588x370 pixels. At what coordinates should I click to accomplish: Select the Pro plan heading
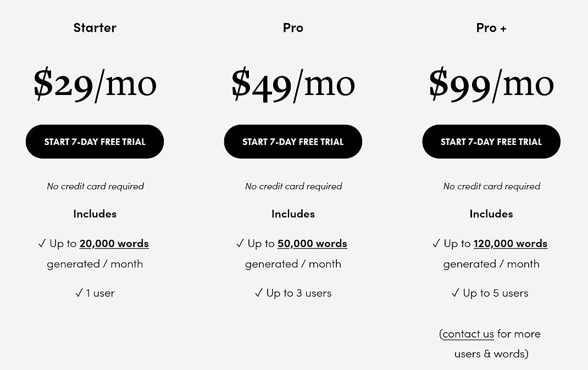coord(293,27)
